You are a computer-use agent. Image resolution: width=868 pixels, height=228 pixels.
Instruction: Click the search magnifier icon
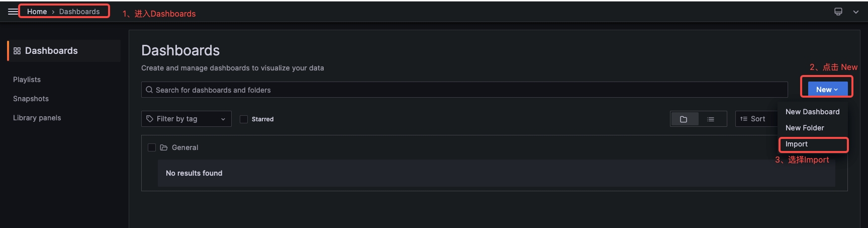coord(149,90)
